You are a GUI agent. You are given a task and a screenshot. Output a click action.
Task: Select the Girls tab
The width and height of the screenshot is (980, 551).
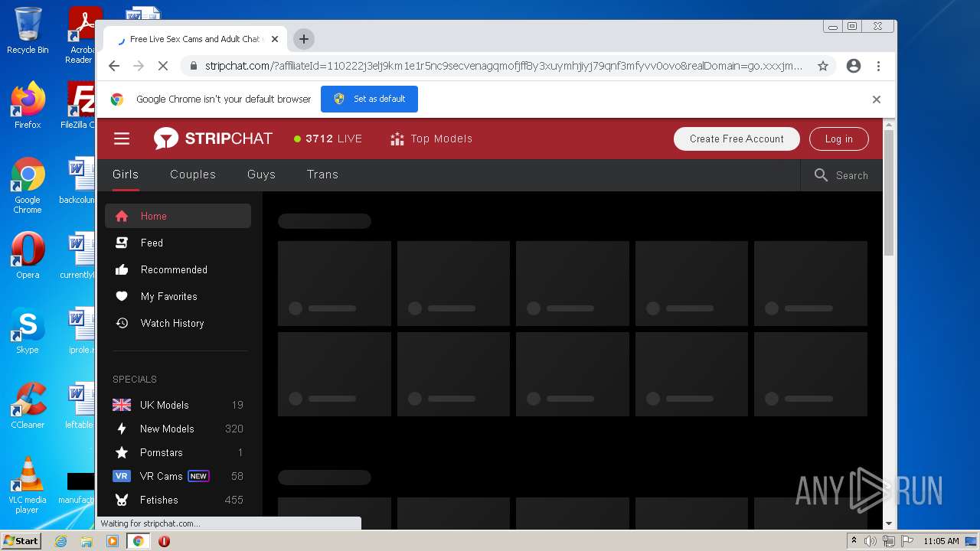point(126,174)
